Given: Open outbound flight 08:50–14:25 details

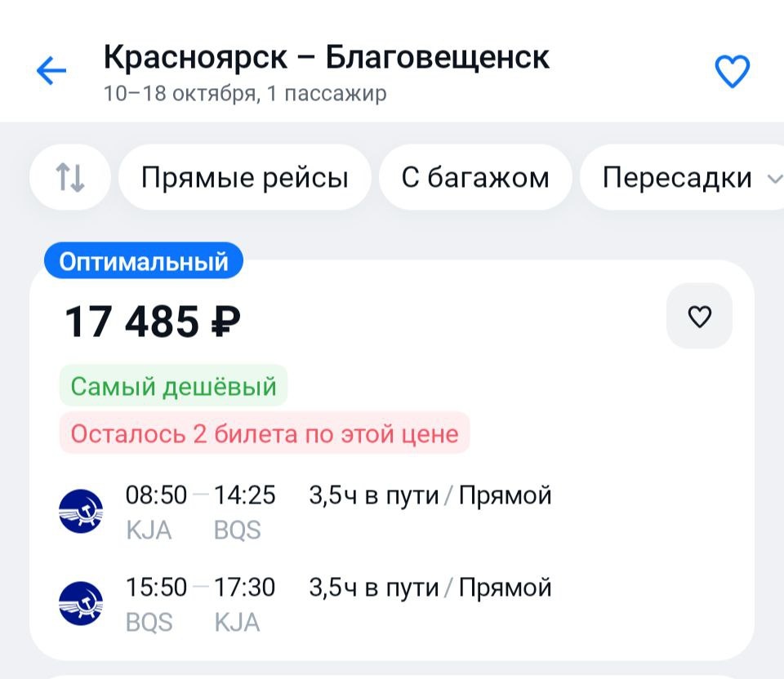Looking at the screenshot, I should (338, 495).
